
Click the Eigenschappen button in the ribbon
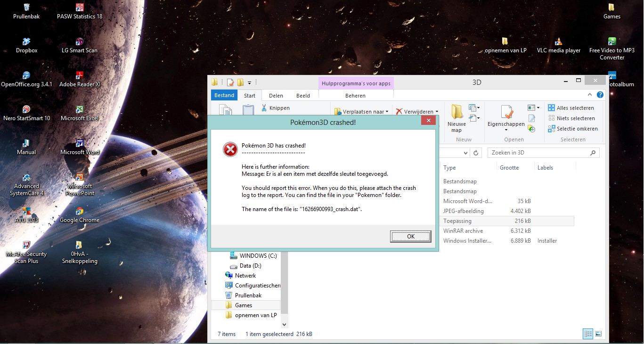pyautogui.click(x=506, y=118)
